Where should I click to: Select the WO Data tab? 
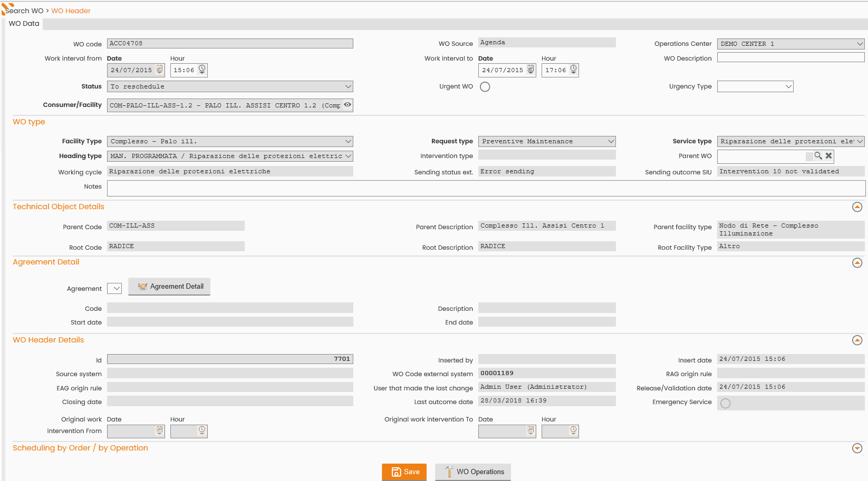click(24, 24)
